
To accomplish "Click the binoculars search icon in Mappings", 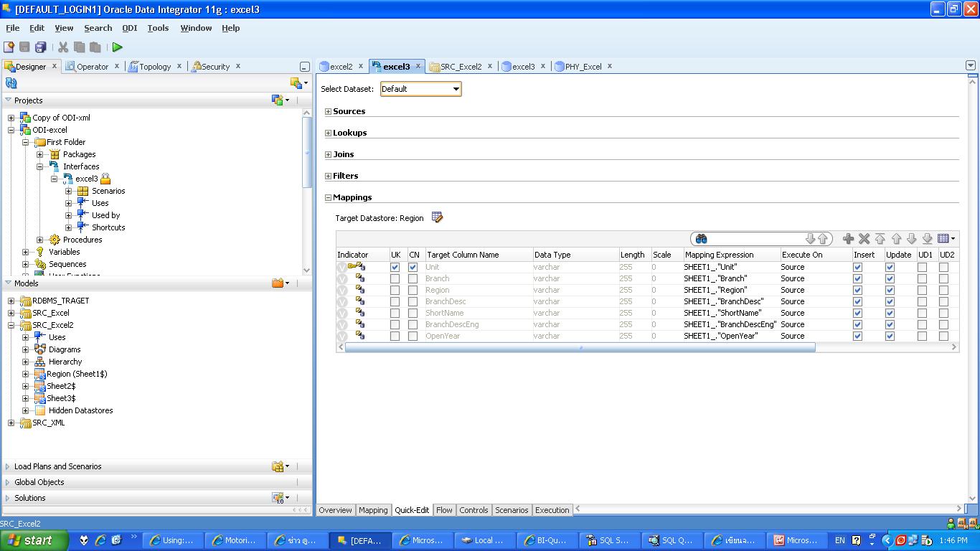I will point(701,239).
